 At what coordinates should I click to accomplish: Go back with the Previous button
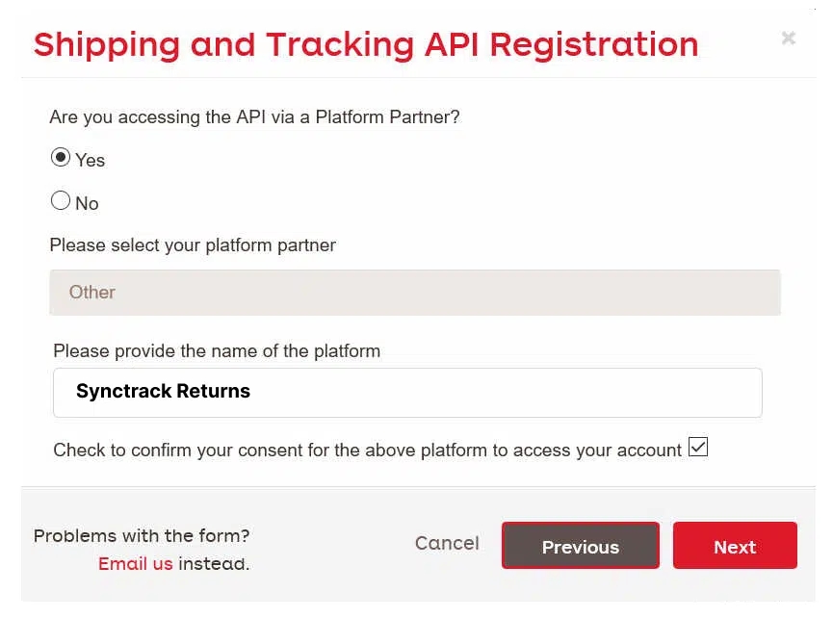click(x=580, y=546)
